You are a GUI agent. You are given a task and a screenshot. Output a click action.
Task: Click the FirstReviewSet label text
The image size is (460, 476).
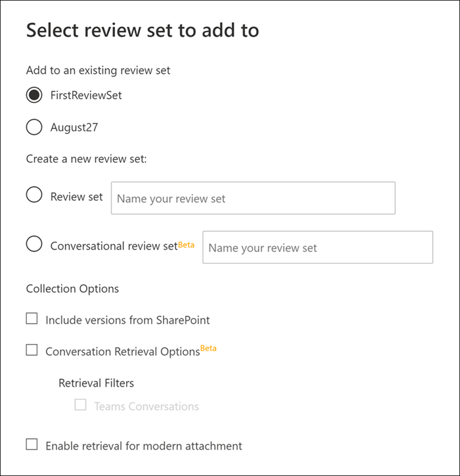pos(86,95)
